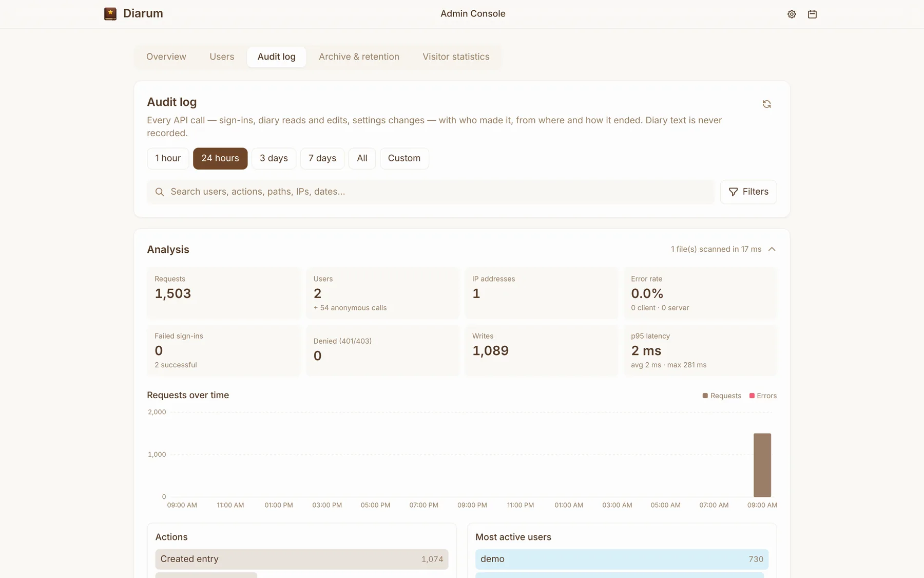This screenshot has height=578, width=924.
Task: Click the p95 latency 2 ms card
Action: [x=700, y=350]
